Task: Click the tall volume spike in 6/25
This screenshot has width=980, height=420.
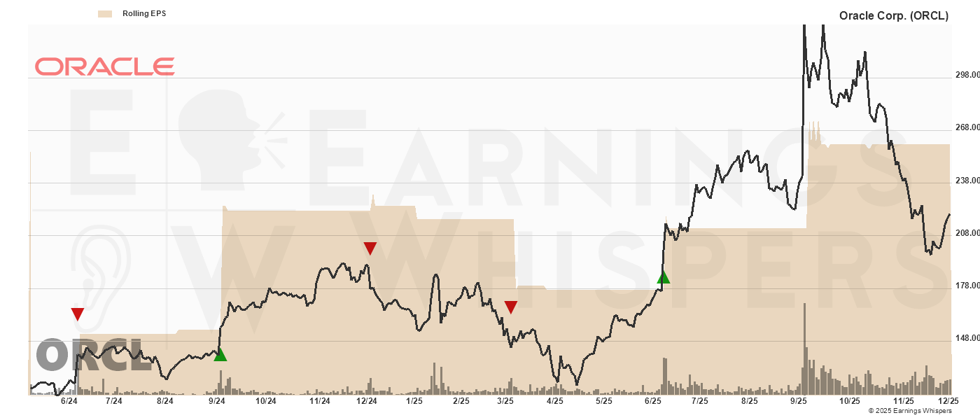Action: (x=665, y=377)
